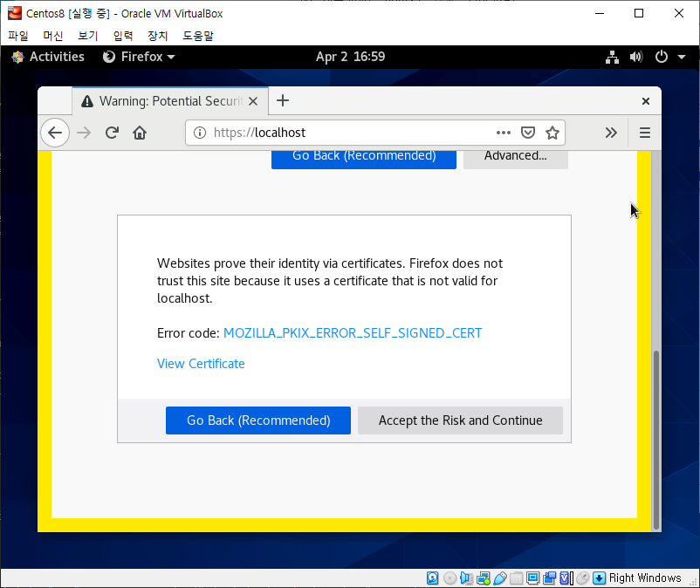Click VirtualBox shared folders status icon

516,578
